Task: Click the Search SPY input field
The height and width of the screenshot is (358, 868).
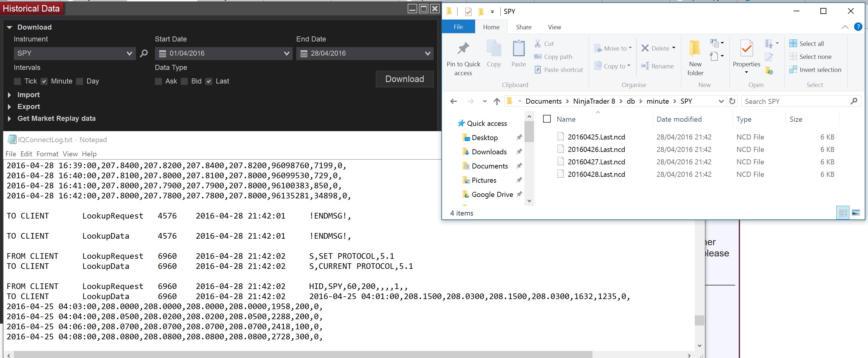Action: [x=795, y=101]
